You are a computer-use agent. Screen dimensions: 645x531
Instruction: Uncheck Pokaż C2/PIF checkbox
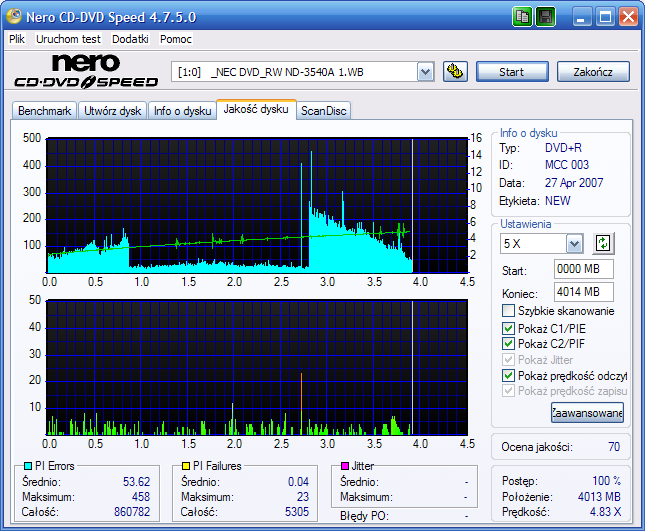click(x=508, y=343)
